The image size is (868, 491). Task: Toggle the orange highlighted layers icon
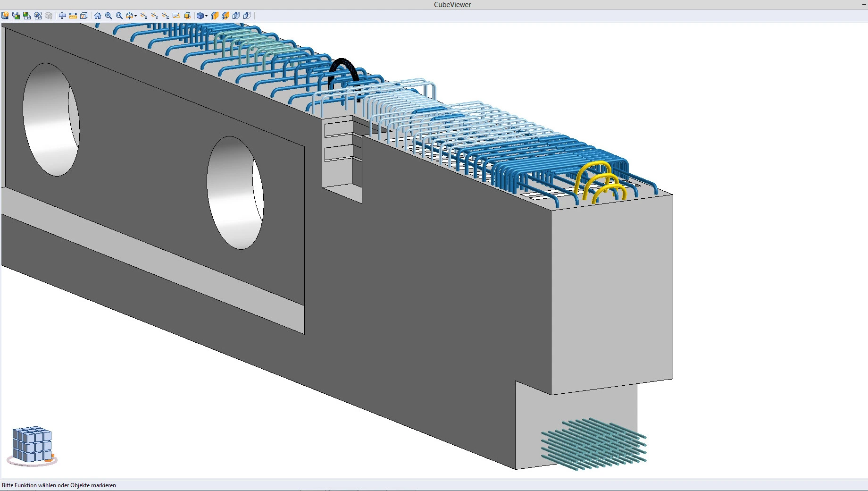(215, 16)
